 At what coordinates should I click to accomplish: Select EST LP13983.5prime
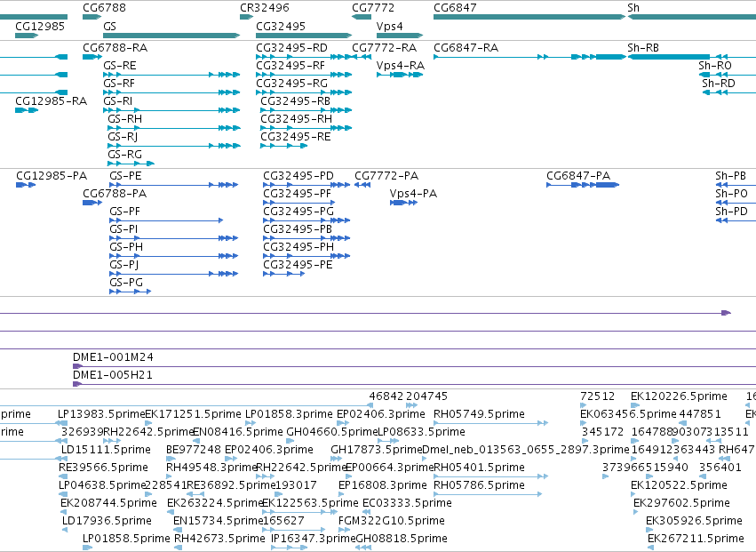coord(61,423)
